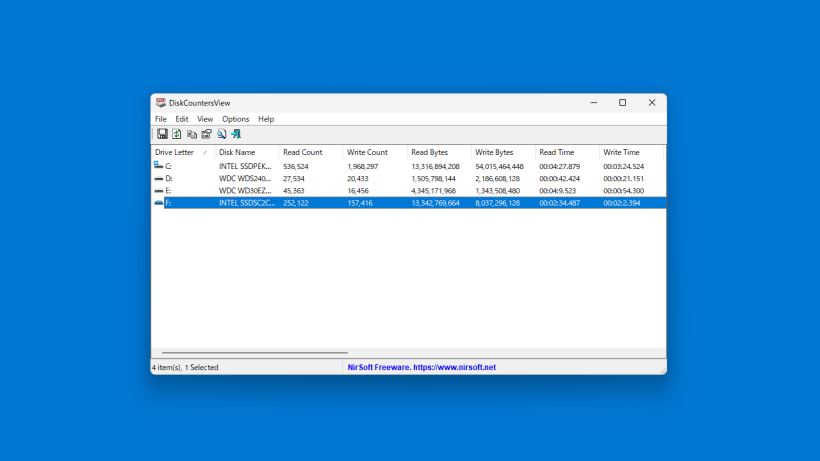Click read bytes value 13,316,894,208
820x461 pixels.
coord(435,166)
